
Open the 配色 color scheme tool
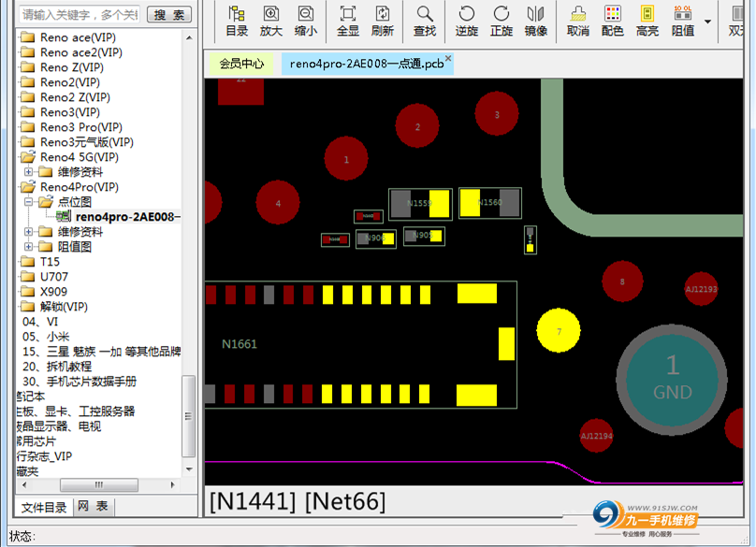pyautogui.click(x=612, y=22)
